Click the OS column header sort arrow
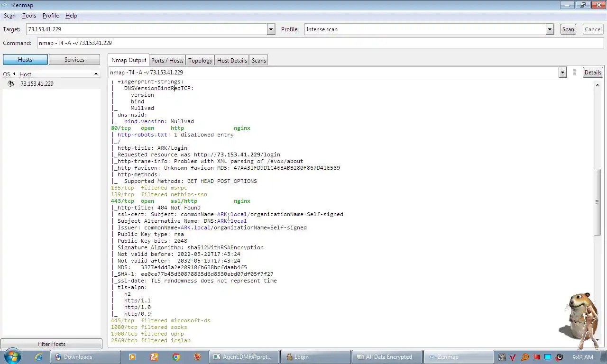607x364 pixels. coord(14,74)
